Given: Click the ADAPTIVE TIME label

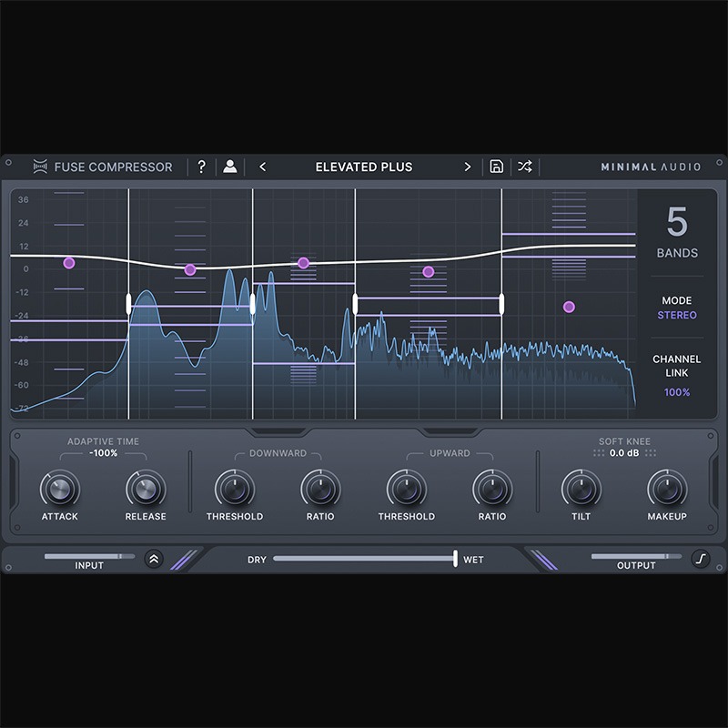Looking at the screenshot, I should [x=103, y=441].
